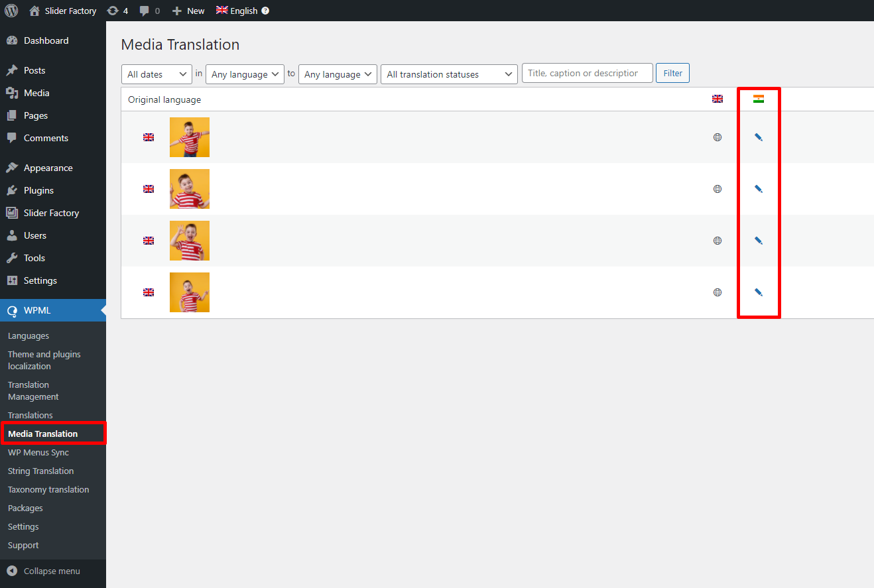Screen dimensions: 874x588
Task: Click the pencil icon for the first image
Action: (759, 137)
